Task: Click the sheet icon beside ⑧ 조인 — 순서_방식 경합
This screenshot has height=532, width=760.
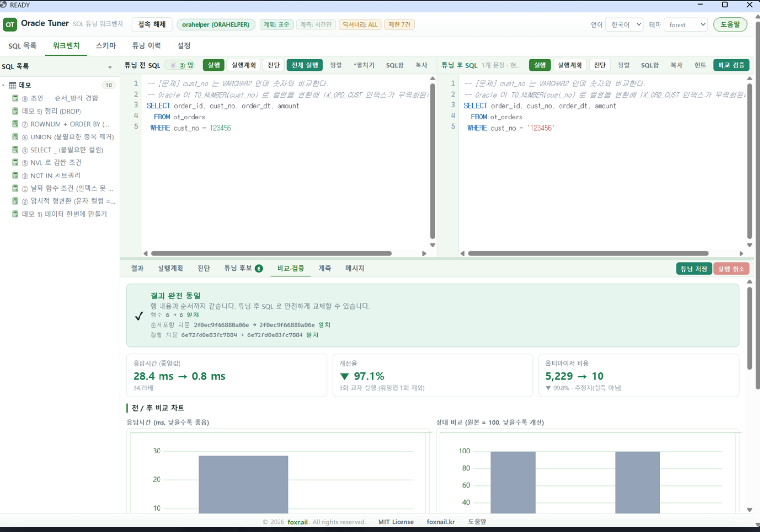Action: click(x=15, y=98)
